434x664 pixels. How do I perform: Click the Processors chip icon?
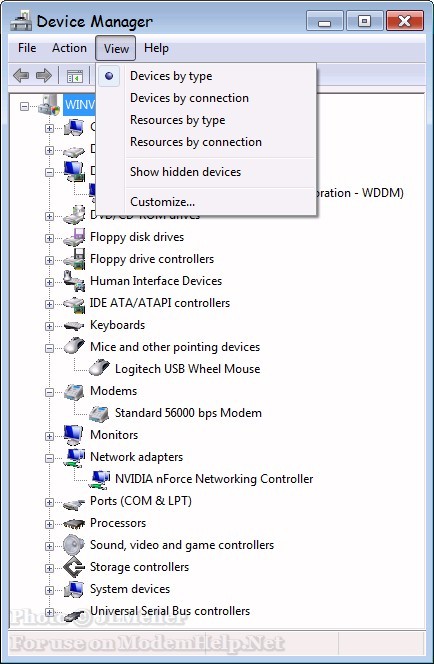point(74,523)
